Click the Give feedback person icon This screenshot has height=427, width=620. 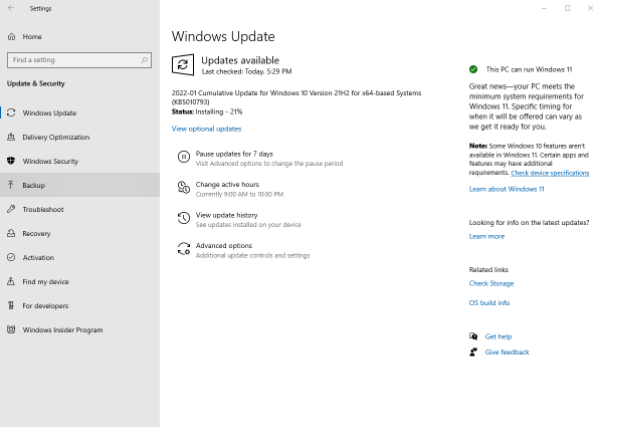click(x=473, y=352)
